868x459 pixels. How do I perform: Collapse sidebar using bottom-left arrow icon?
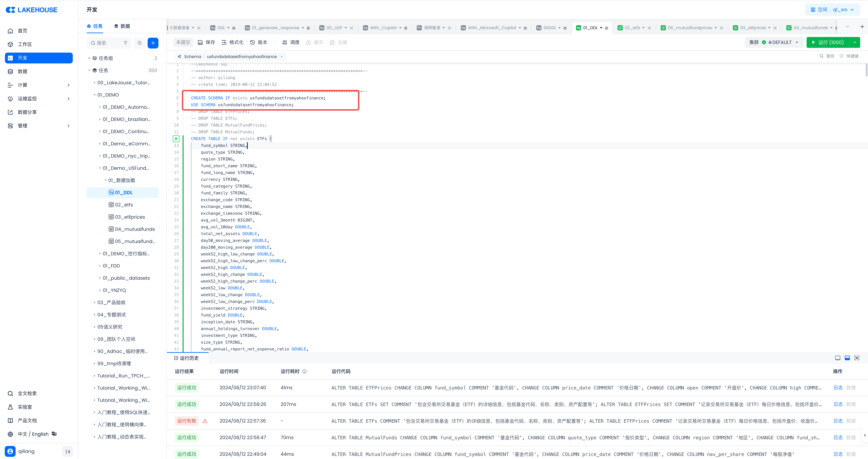[x=68, y=451]
